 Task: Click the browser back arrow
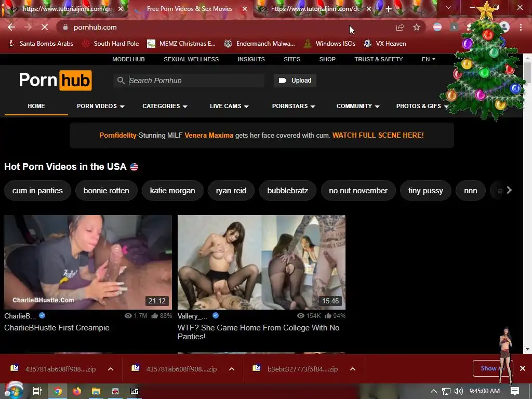click(11, 27)
